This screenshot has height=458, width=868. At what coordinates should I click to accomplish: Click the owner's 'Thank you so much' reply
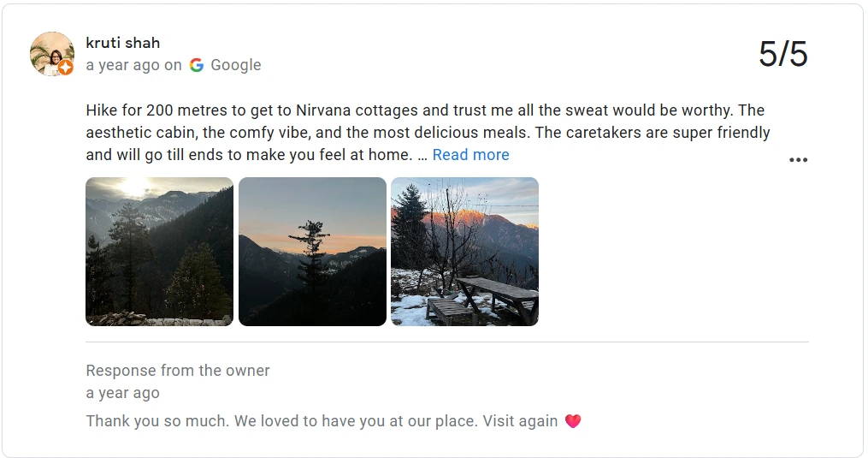click(x=322, y=421)
